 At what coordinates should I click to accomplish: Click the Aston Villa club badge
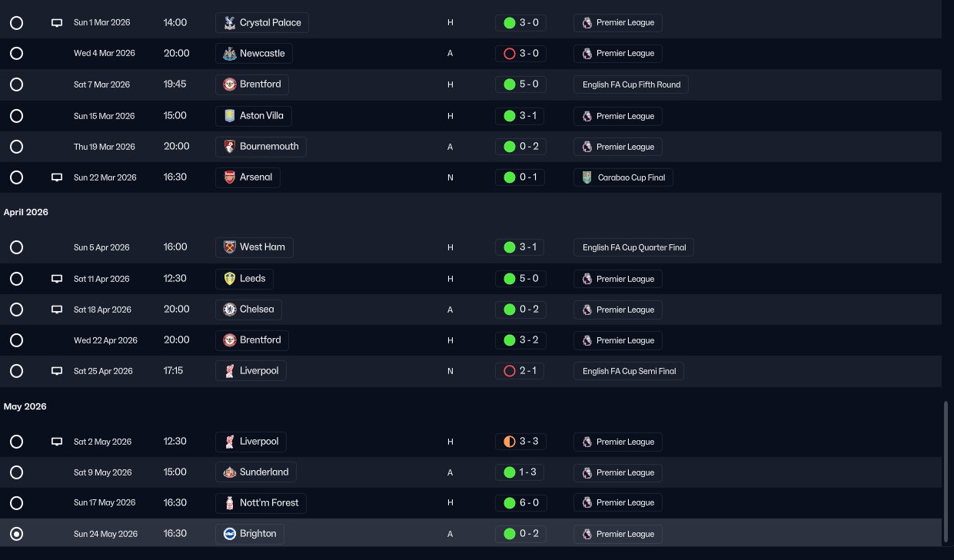229,116
